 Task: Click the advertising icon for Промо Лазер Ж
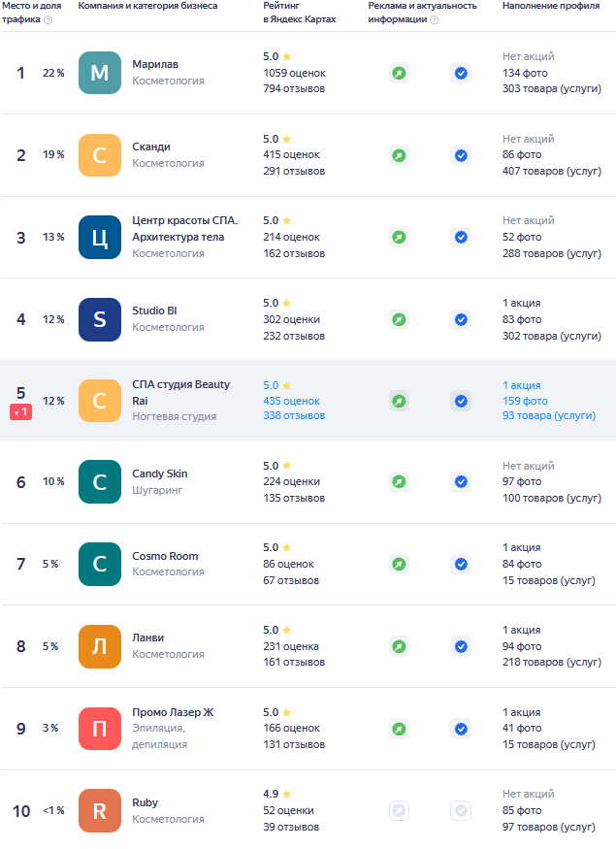[399, 729]
